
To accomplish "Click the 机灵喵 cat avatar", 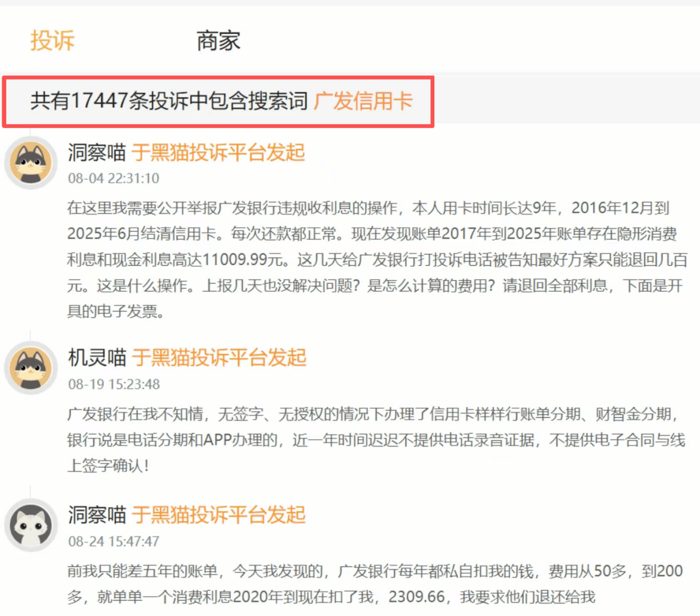I will coord(31,368).
